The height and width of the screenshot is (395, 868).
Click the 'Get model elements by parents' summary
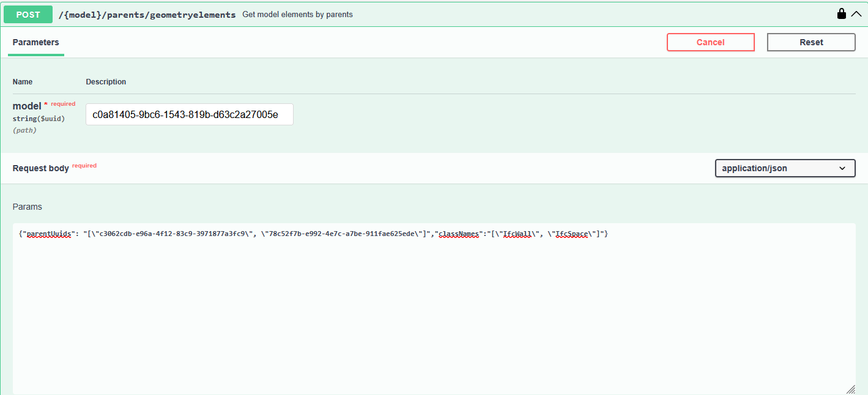pyautogui.click(x=297, y=14)
